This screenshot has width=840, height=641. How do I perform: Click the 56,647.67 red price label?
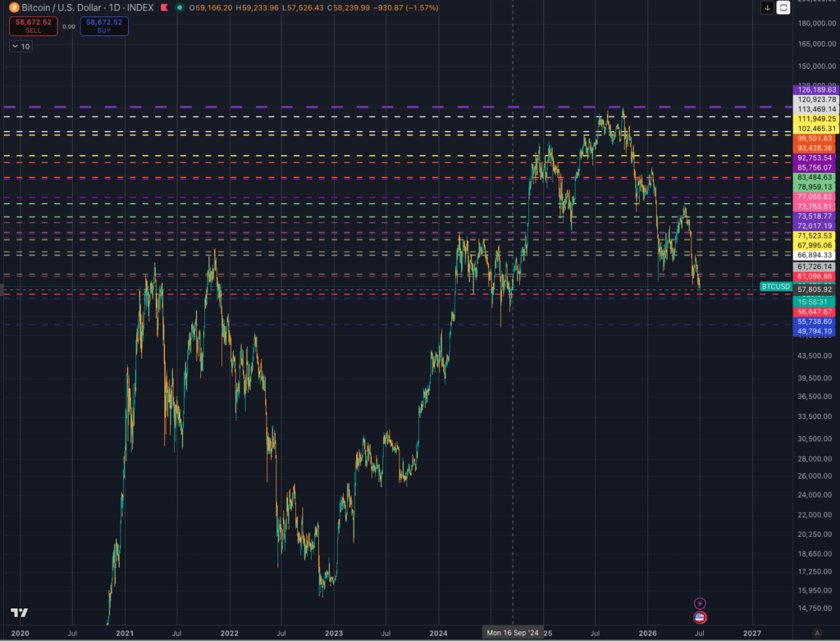[816, 311]
